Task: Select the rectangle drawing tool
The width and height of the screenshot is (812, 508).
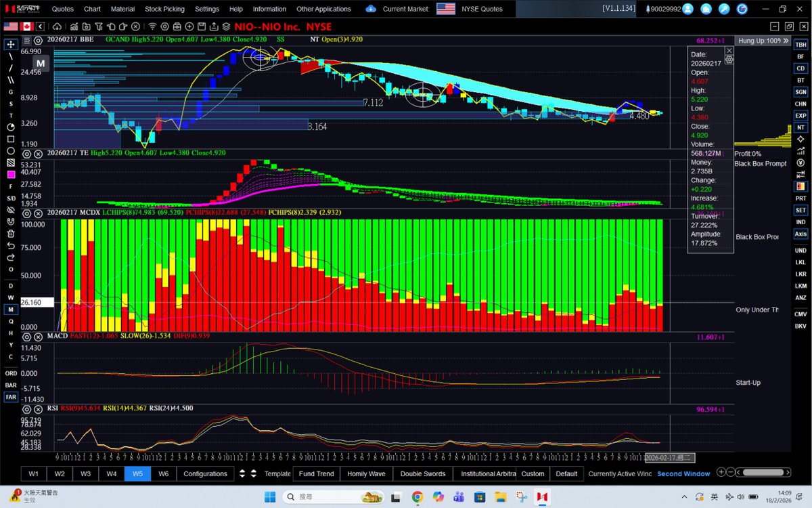Action: [x=11, y=140]
